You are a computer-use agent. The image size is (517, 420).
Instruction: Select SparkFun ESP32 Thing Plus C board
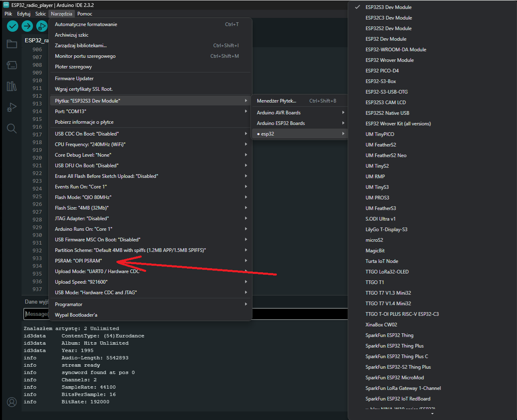tap(432, 357)
